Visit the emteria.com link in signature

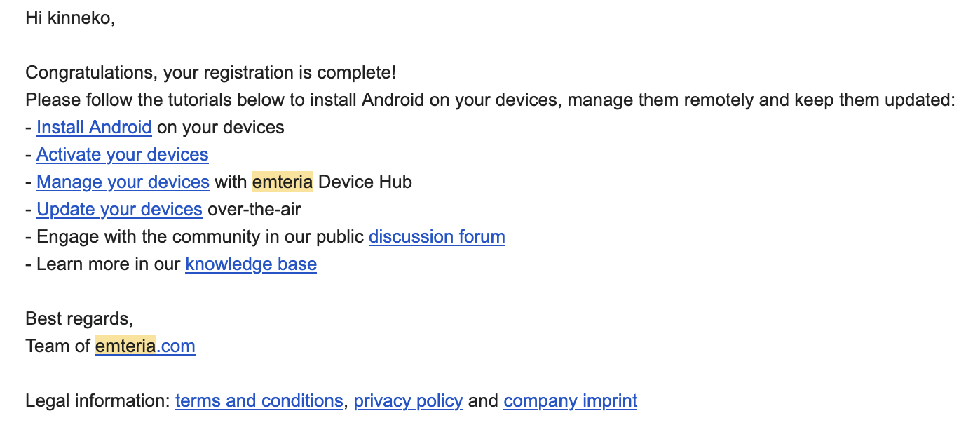(145, 346)
